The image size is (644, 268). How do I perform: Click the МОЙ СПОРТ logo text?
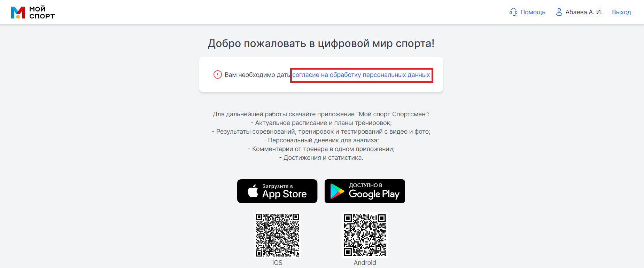42,13
